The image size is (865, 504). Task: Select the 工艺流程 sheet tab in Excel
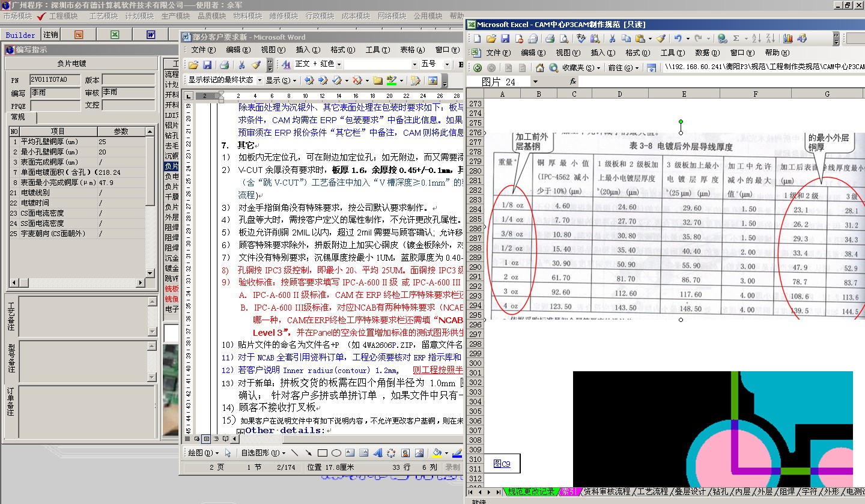click(x=652, y=492)
